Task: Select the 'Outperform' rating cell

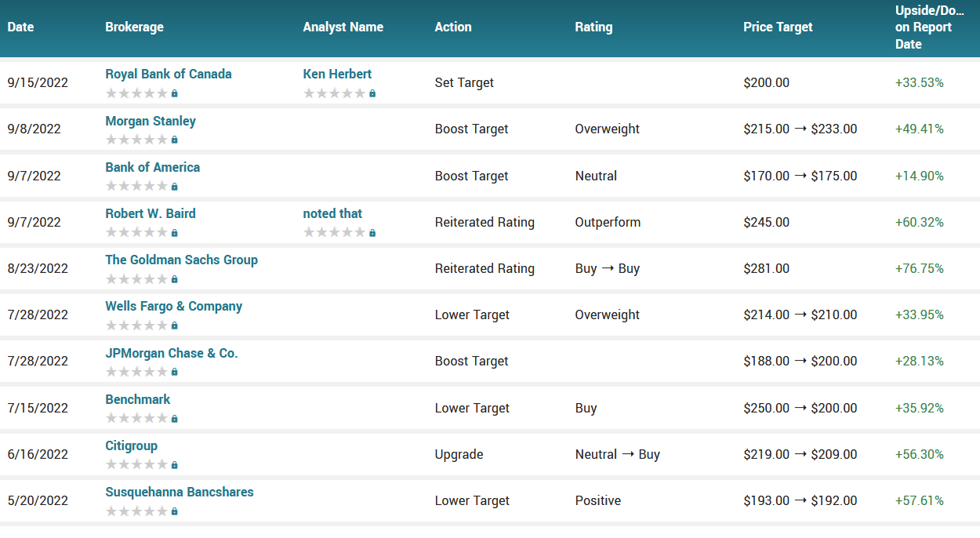Action: tap(608, 222)
